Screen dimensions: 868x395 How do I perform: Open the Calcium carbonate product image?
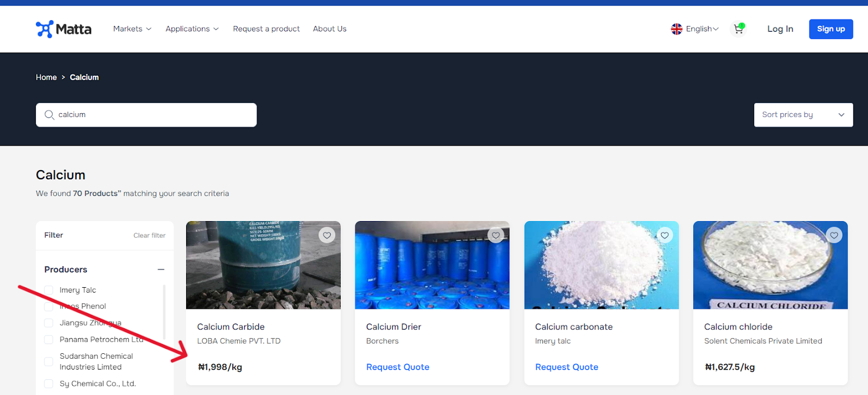point(602,265)
